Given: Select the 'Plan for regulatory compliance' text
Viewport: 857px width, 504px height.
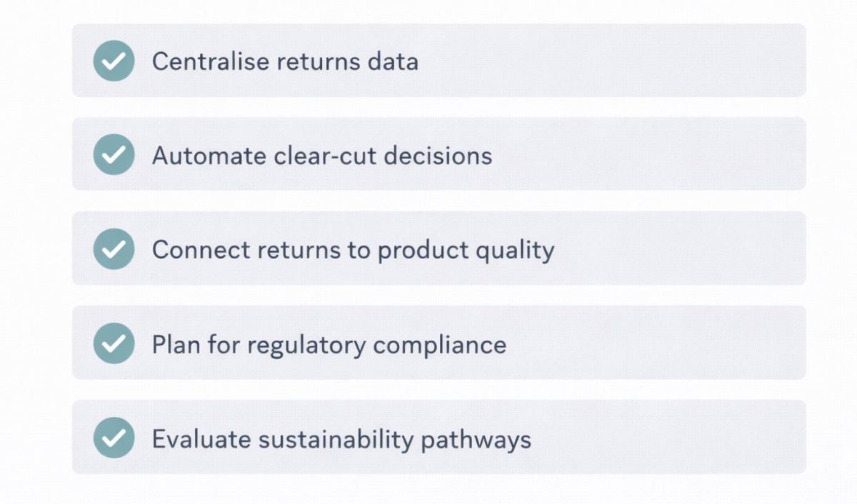Looking at the screenshot, I should tap(329, 345).
